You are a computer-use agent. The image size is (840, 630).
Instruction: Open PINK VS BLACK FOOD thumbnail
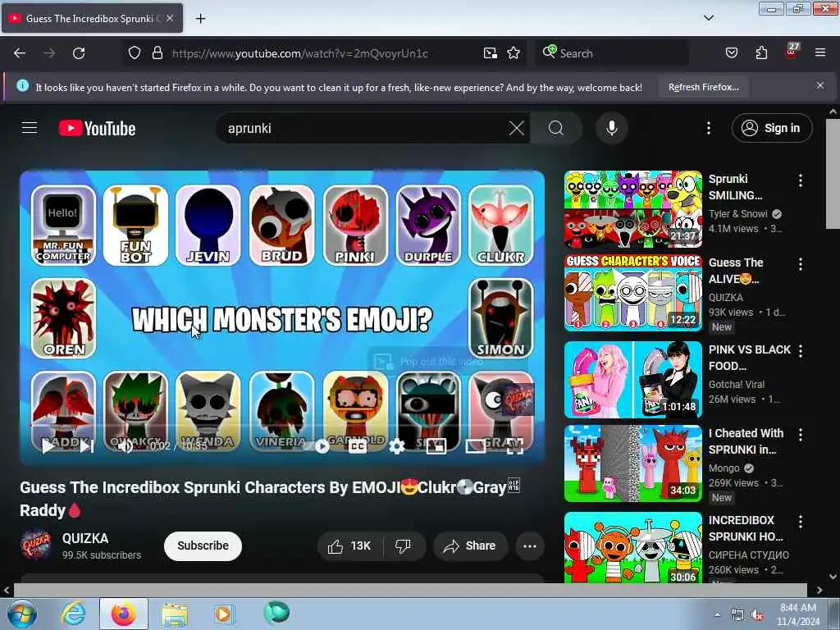[632, 380]
